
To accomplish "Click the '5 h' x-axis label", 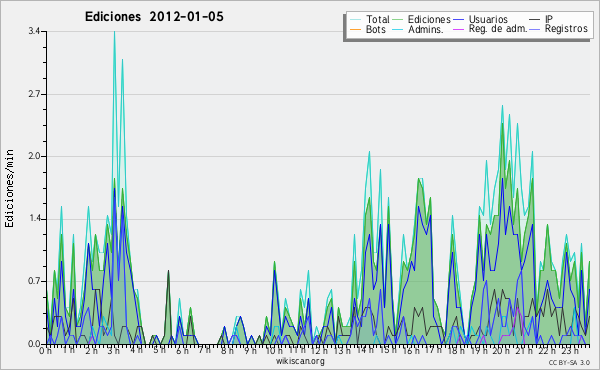I will (x=159, y=350).
